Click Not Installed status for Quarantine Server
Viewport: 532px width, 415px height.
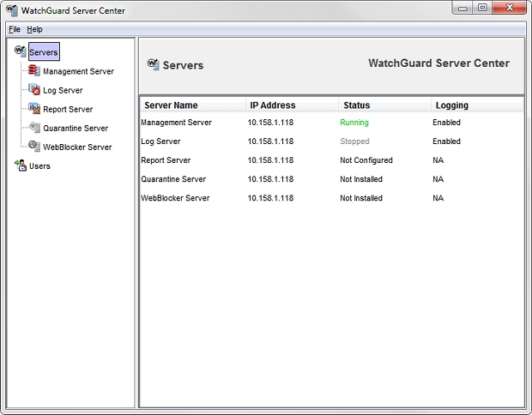point(361,179)
